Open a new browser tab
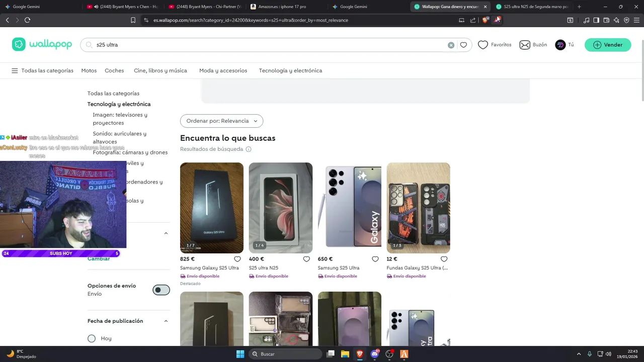This screenshot has width=644, height=362. [x=579, y=7]
